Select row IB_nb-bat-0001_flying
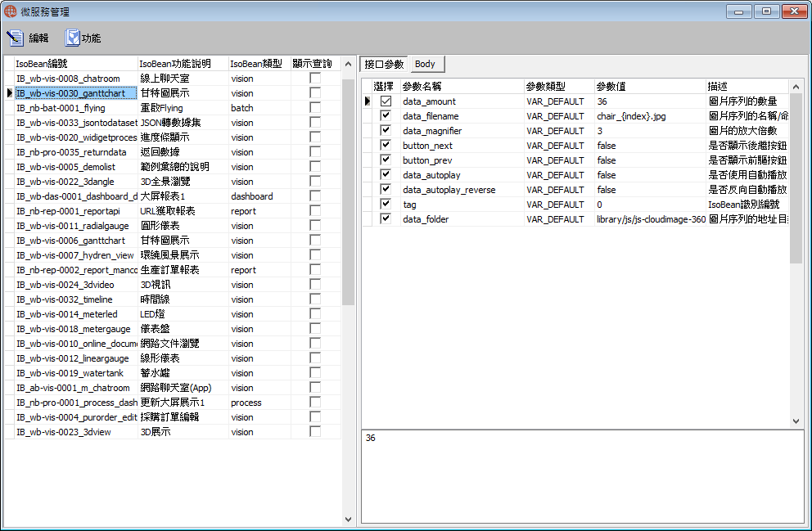 click(x=173, y=108)
